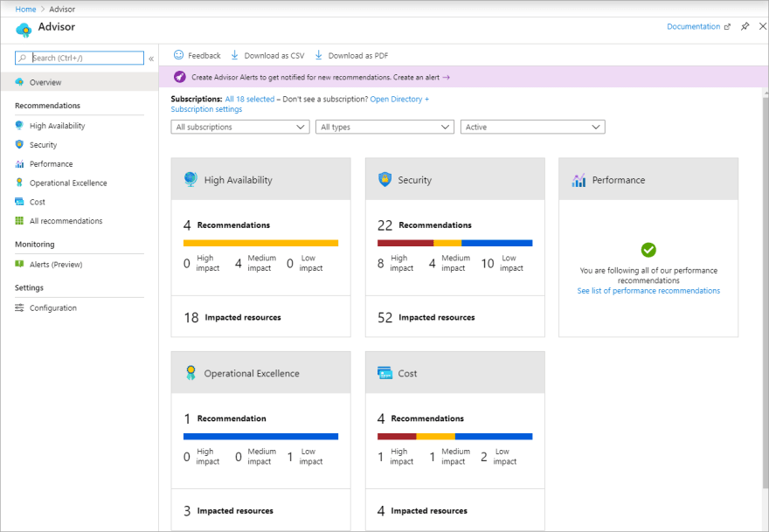769x532 pixels.
Task: Click the All 18 selected link
Action: point(250,99)
